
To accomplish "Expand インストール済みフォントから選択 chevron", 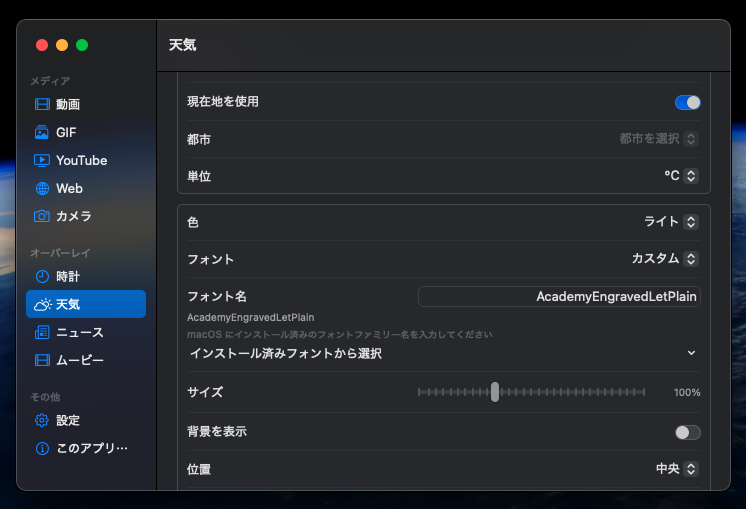I will (x=691, y=353).
